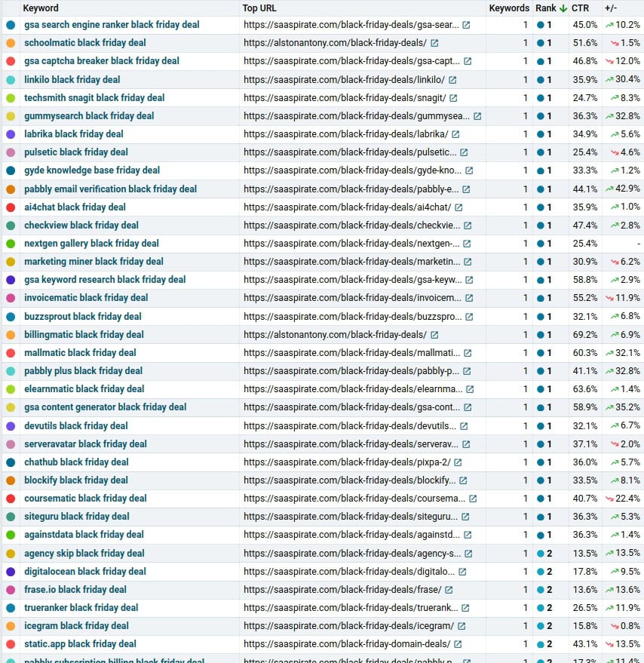644x663 pixels.
Task: Open the saaspirate againstdata URL link
Action: 352,535
